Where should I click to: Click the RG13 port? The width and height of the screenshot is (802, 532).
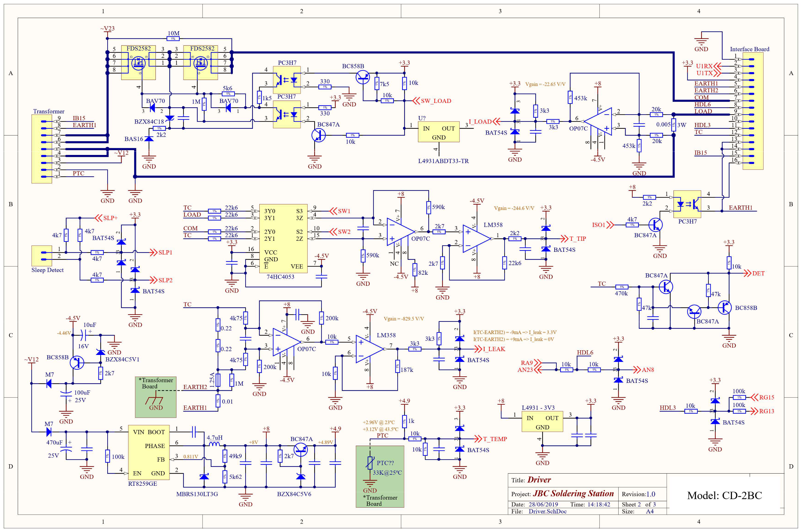coord(763,411)
